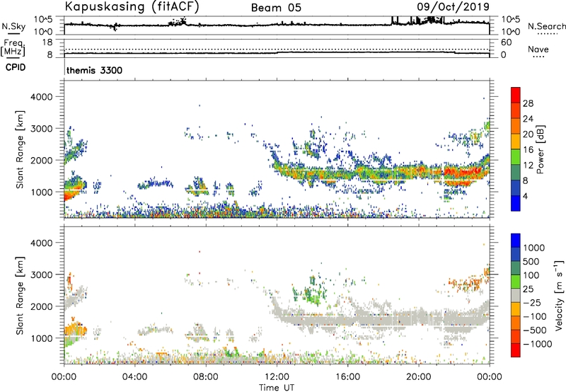This screenshot has width=566, height=392.
Task: Click the 'Time UT' axis title
Action: point(277,388)
